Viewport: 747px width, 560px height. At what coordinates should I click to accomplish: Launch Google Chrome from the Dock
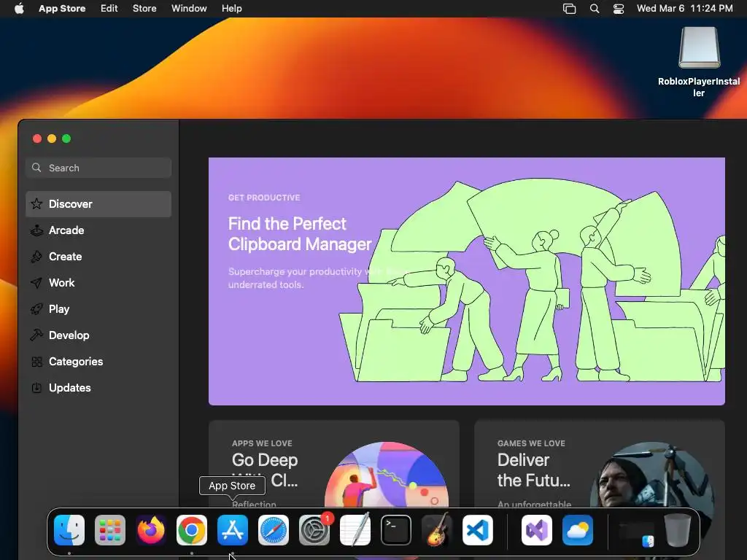point(192,530)
